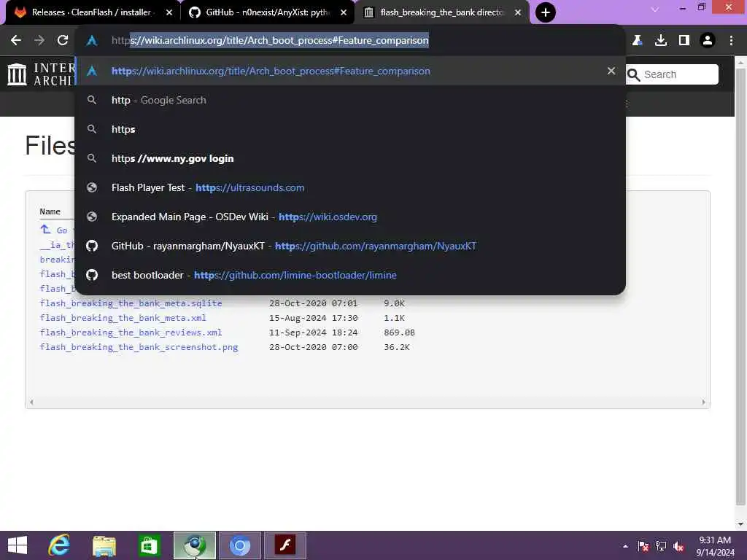Open the downloads tray icon
This screenshot has height=560, width=747.
(x=661, y=41)
